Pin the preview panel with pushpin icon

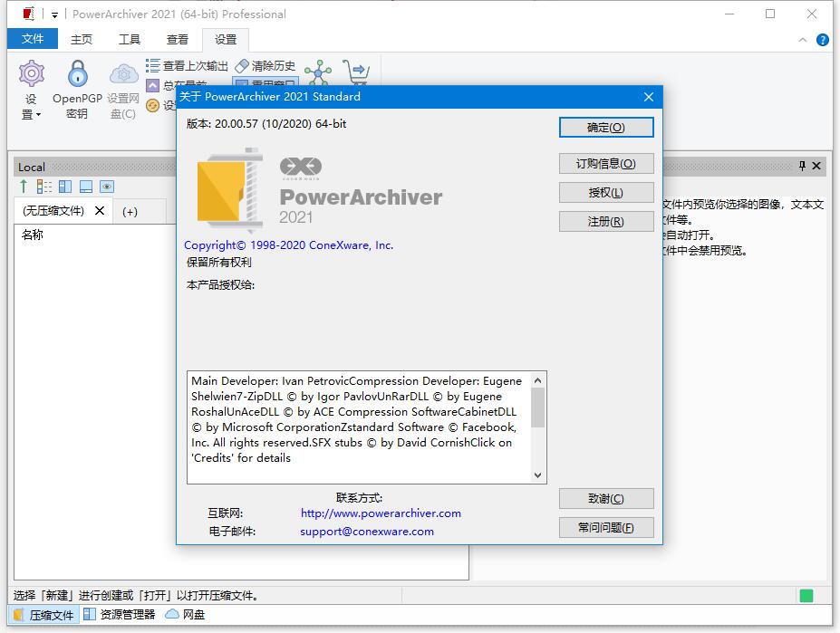pos(802,166)
